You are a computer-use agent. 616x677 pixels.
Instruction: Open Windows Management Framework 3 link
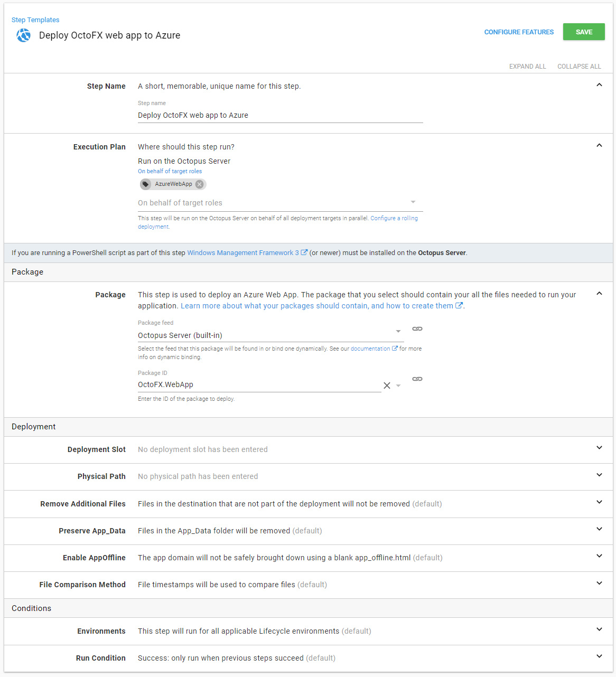(x=243, y=253)
